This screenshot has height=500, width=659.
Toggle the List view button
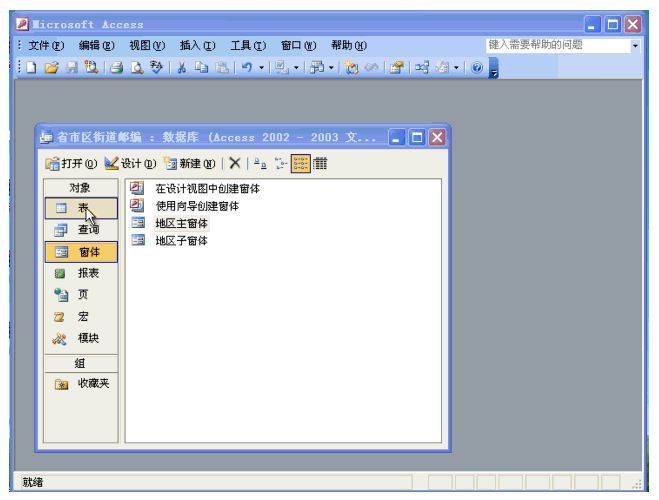pos(301,163)
